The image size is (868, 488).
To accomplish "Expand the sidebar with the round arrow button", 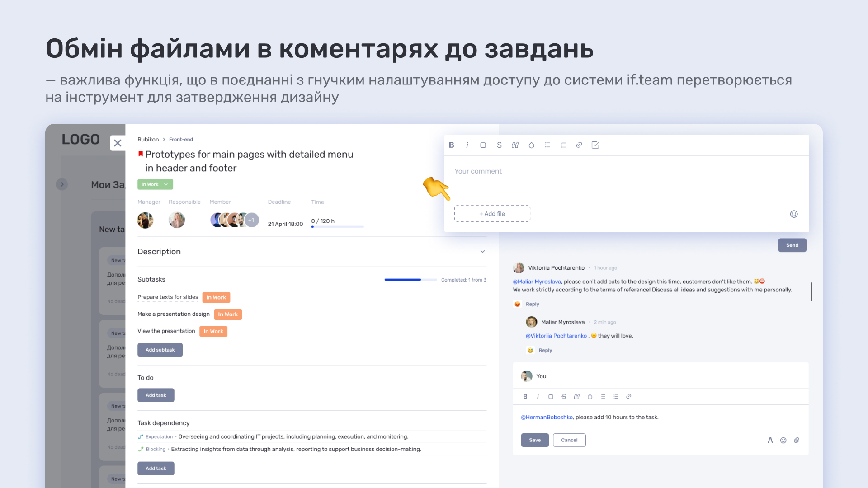I will (x=62, y=184).
